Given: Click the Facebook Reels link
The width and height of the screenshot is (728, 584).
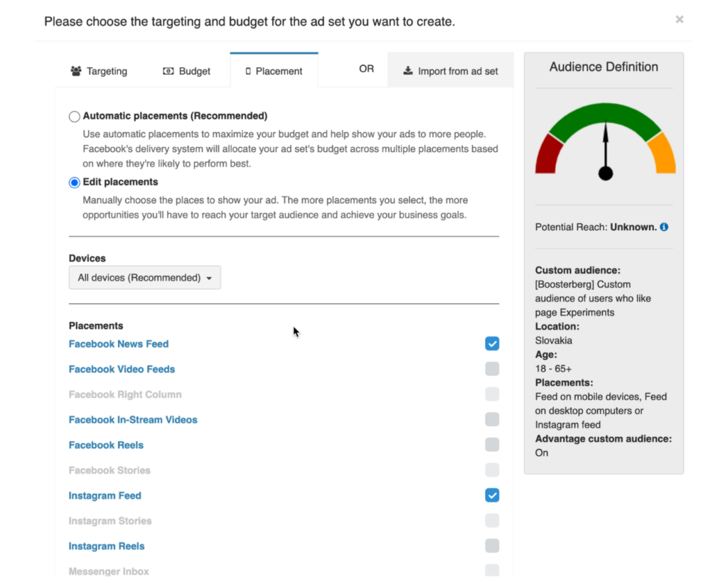Looking at the screenshot, I should (106, 445).
